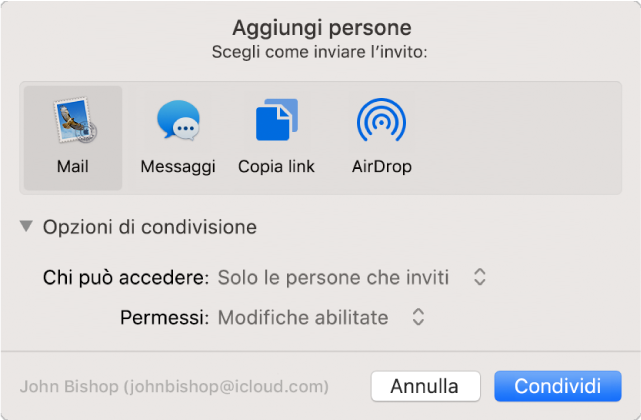The image size is (641, 420).
Task: Click the "AirDrop" text label
Action: pyautogui.click(x=382, y=167)
